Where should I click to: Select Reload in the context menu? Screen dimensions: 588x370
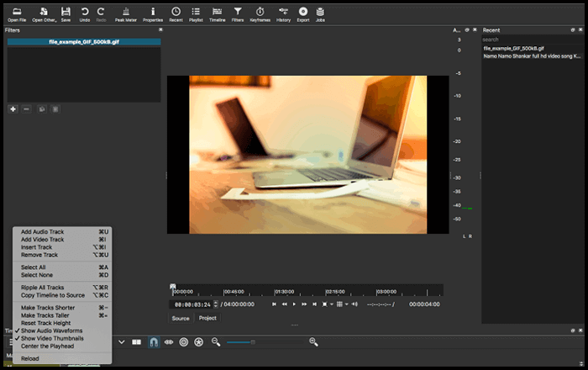tap(29, 358)
